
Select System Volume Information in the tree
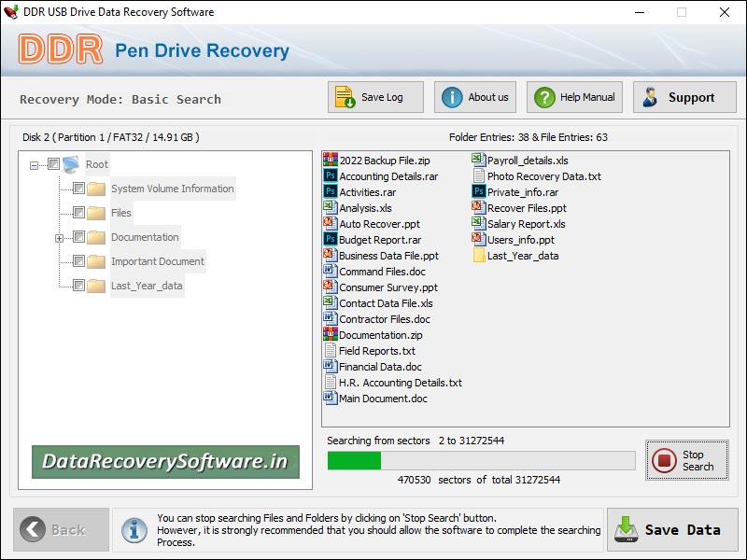(172, 189)
